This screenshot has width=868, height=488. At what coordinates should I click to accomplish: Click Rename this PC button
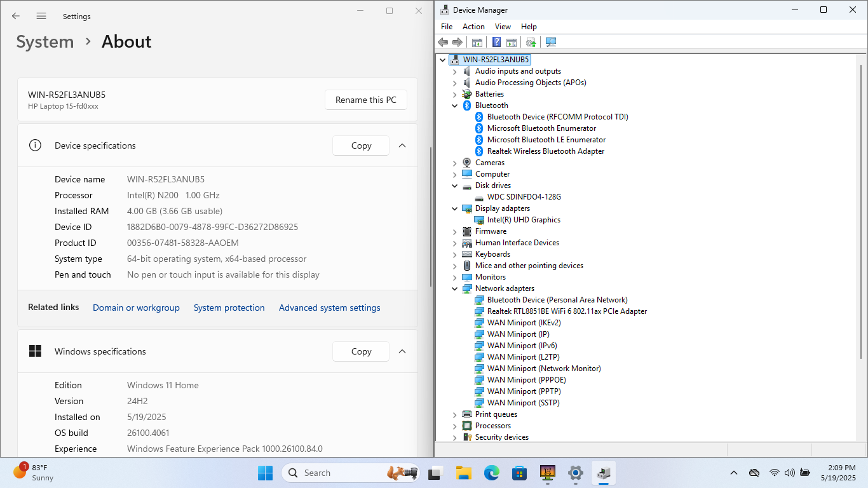(x=366, y=100)
